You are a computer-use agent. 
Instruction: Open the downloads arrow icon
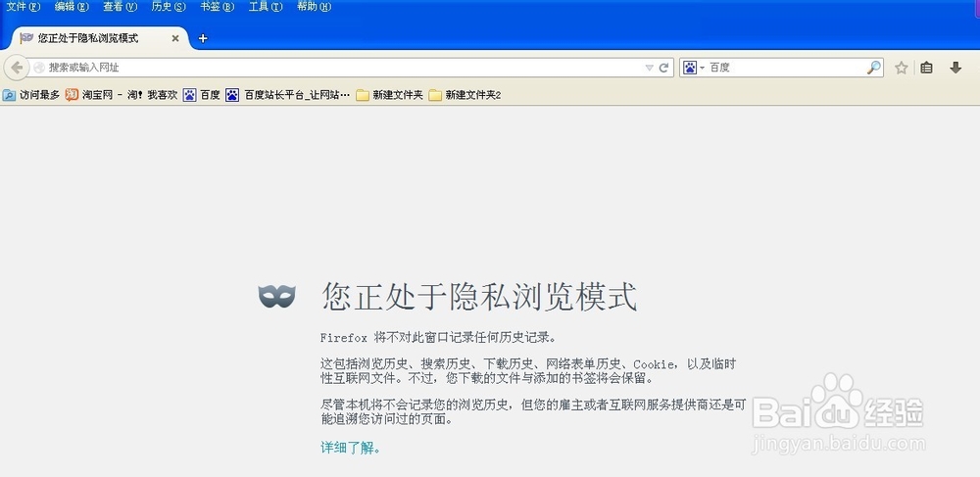[955, 68]
